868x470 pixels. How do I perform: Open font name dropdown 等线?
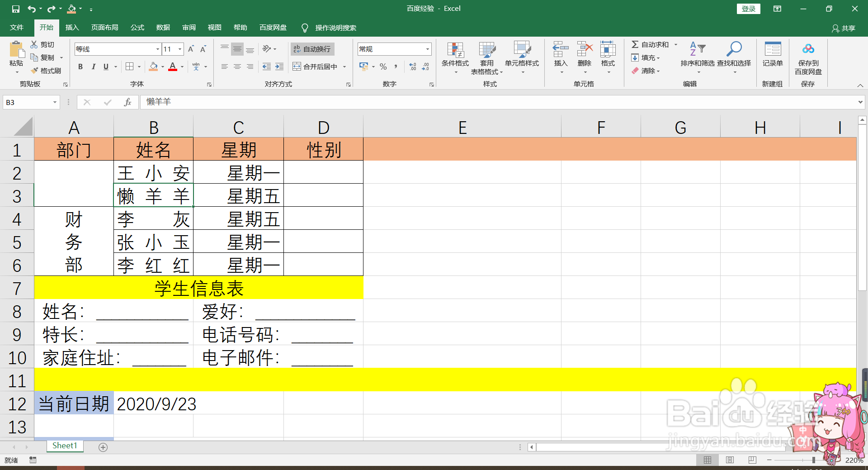[x=158, y=49]
